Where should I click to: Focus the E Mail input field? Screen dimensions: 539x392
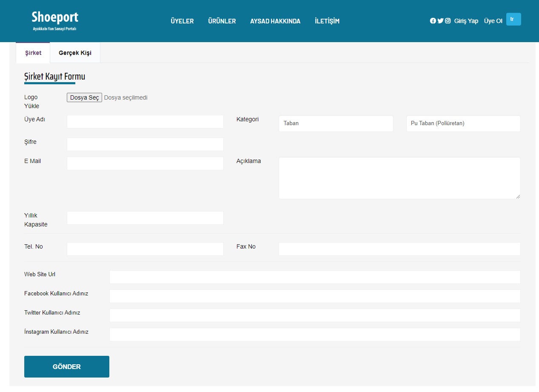145,163
